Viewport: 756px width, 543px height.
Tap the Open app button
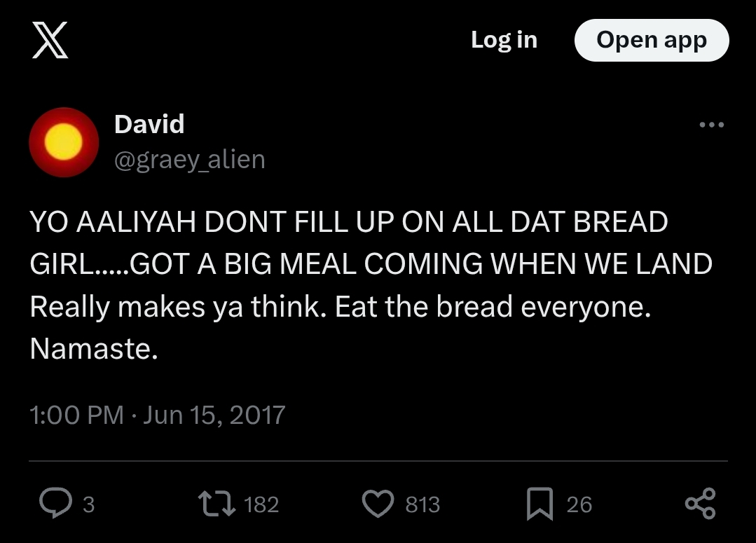(651, 40)
